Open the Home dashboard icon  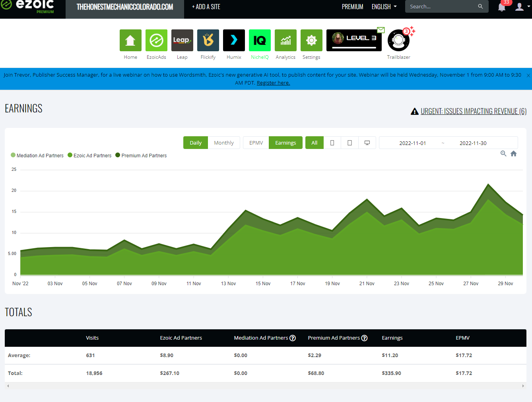(x=130, y=40)
